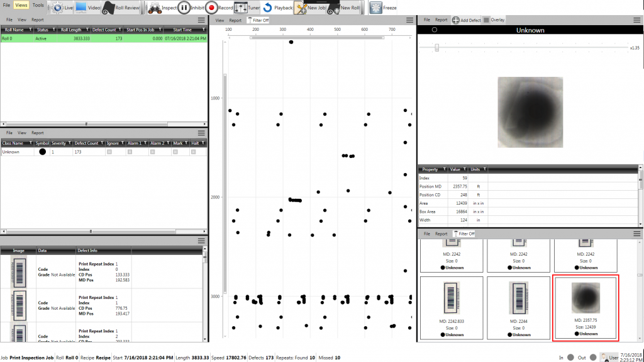
Task: Toggle the Overlay checkbox
Action: [x=486, y=20]
